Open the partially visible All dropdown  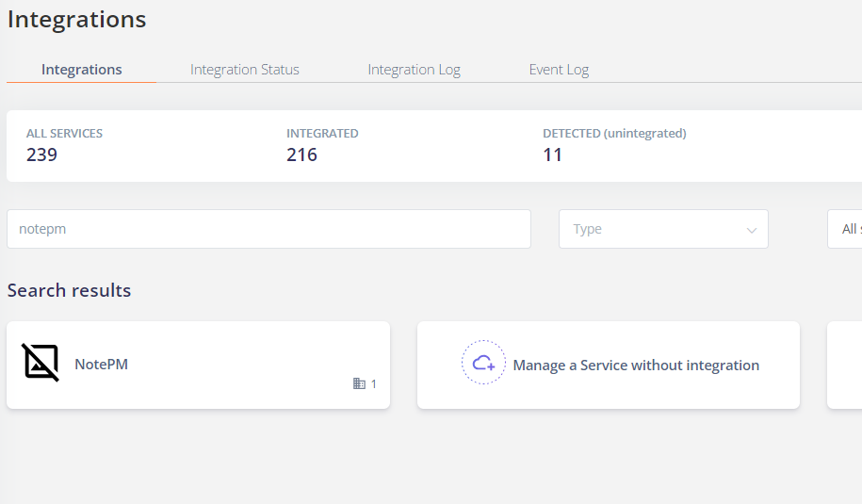[x=845, y=229]
